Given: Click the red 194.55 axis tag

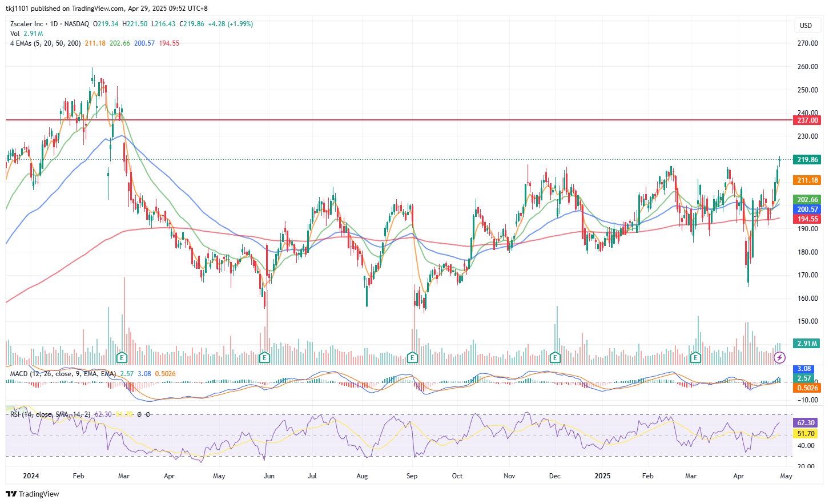Looking at the screenshot, I should pos(807,219).
